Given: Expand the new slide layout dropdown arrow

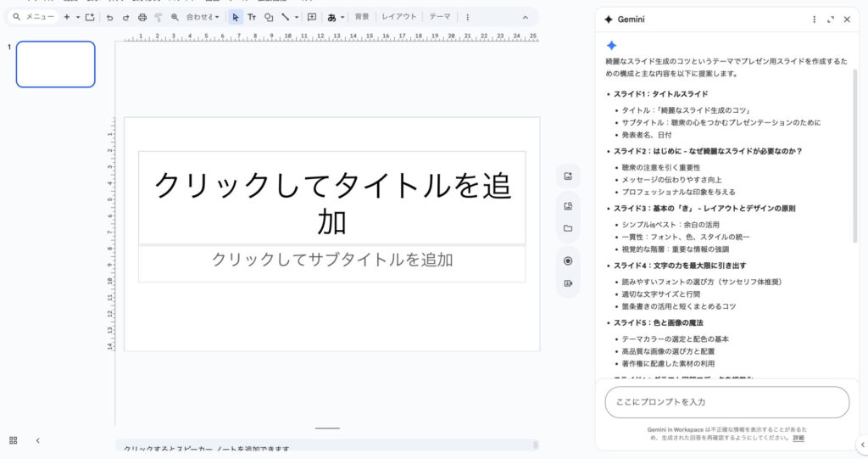Looking at the screenshot, I should 78,17.
